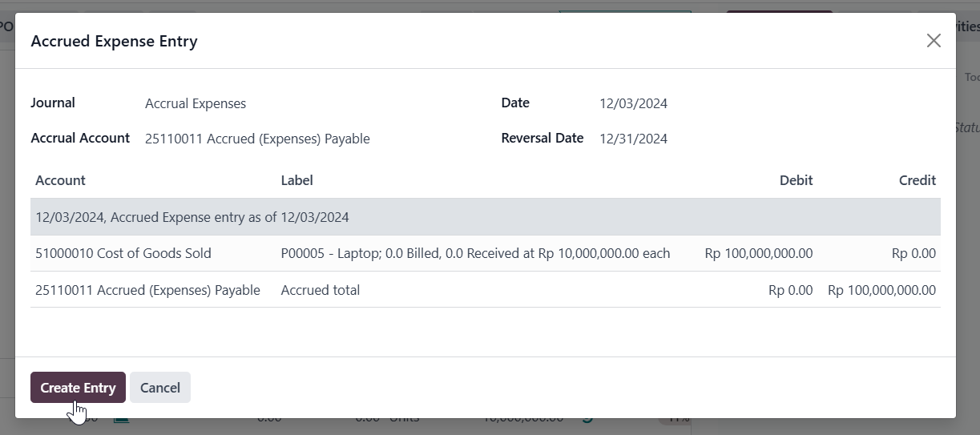Click the Cost of Goods Sold debit amount
Viewport: 980px width, 435px height.
pos(758,253)
